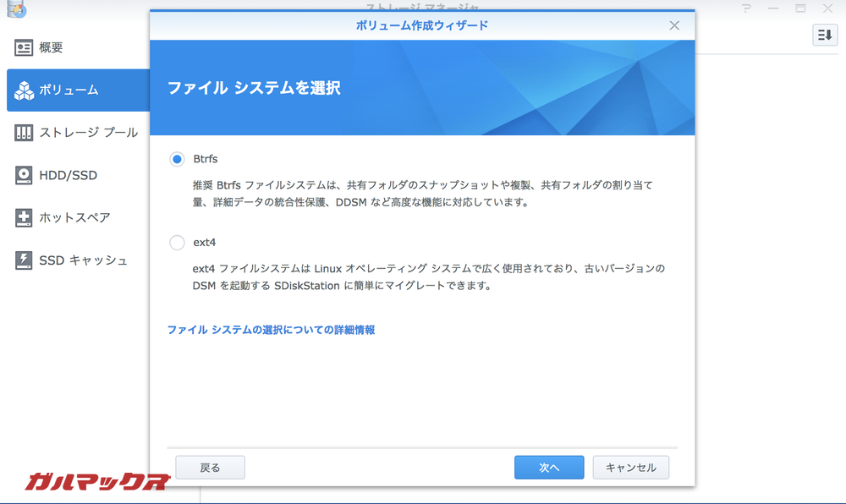The width and height of the screenshot is (846, 504).
Task: Click the Storage Manager app icon at top left
Action: (x=15, y=9)
